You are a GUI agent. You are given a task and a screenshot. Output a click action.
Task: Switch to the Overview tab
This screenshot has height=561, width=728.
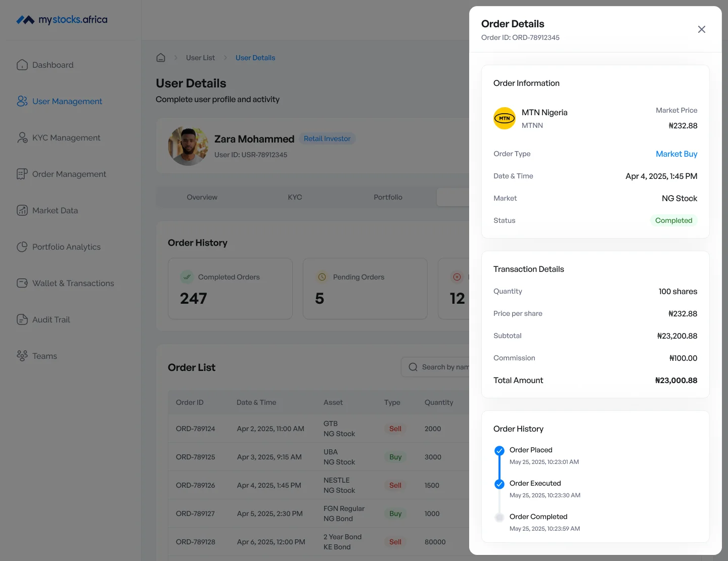point(202,197)
